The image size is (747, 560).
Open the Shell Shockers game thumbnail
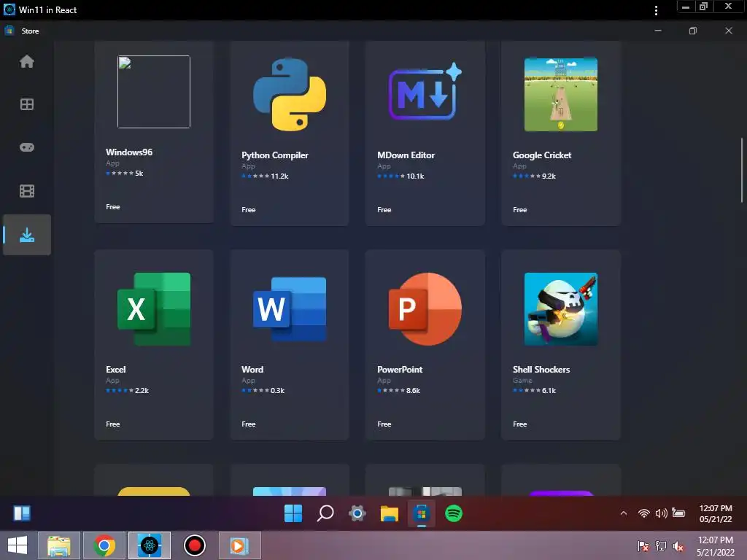point(561,309)
